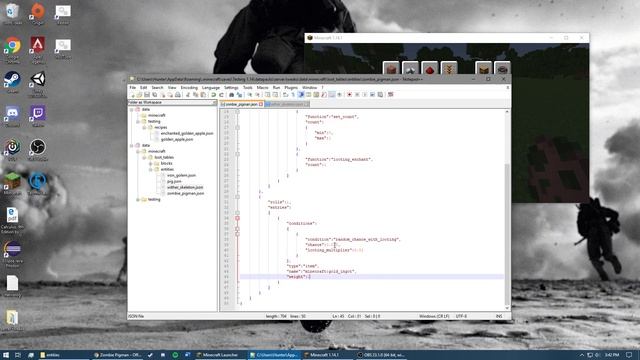Click Windows Start button
This screenshot has height=360, width=640.
(x=6, y=355)
